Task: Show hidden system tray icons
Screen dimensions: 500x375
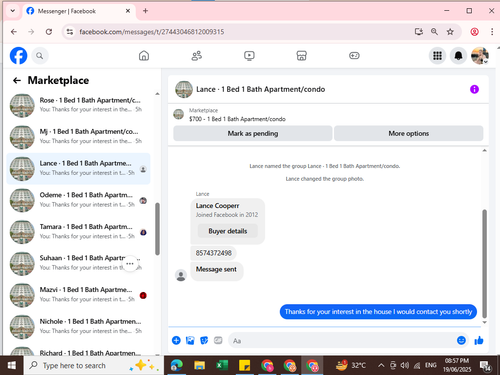Action: coord(381,366)
